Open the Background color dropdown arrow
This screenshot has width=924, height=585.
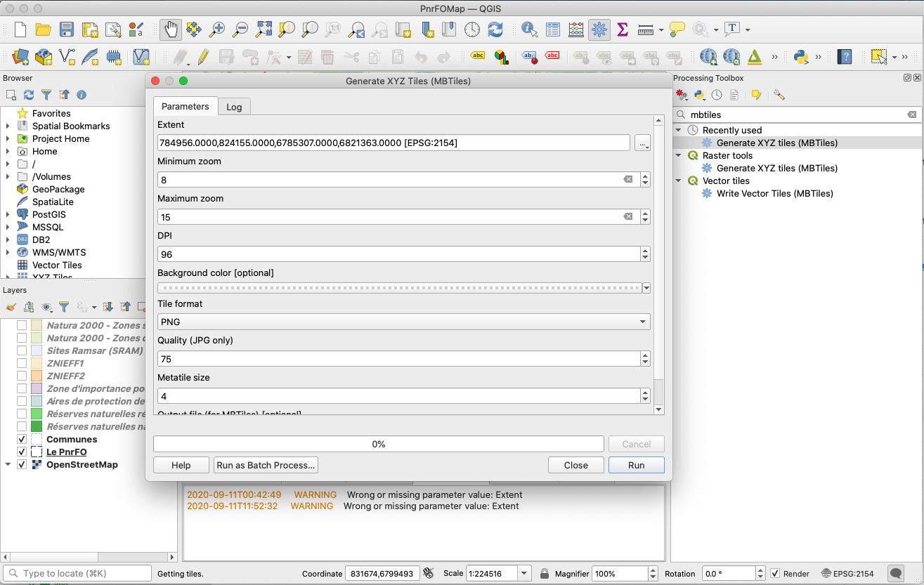646,288
